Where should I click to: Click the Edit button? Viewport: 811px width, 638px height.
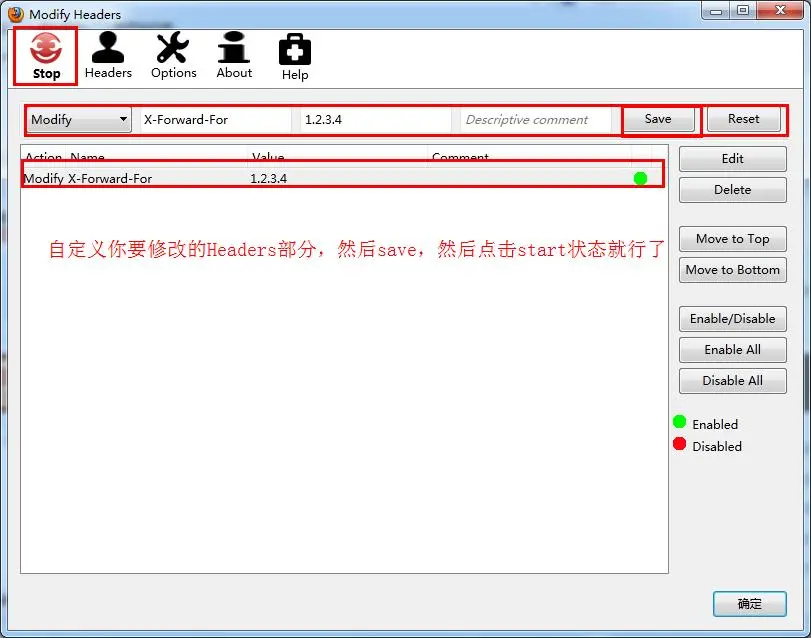732,159
